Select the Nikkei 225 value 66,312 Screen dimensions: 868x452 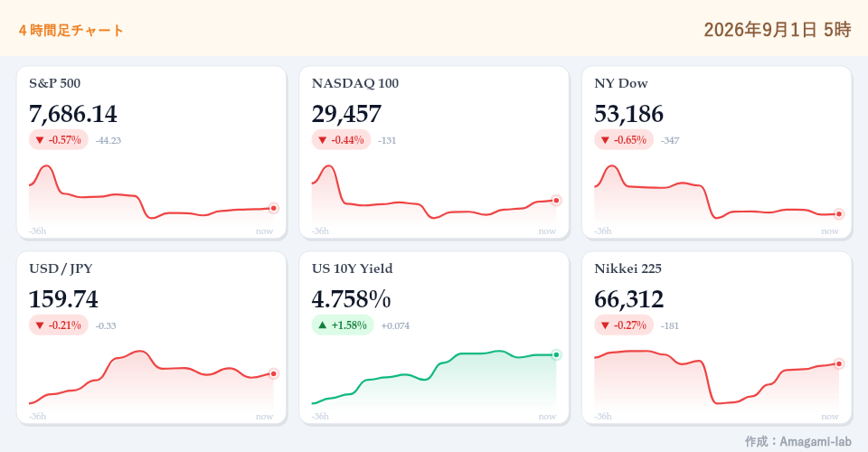tap(629, 299)
